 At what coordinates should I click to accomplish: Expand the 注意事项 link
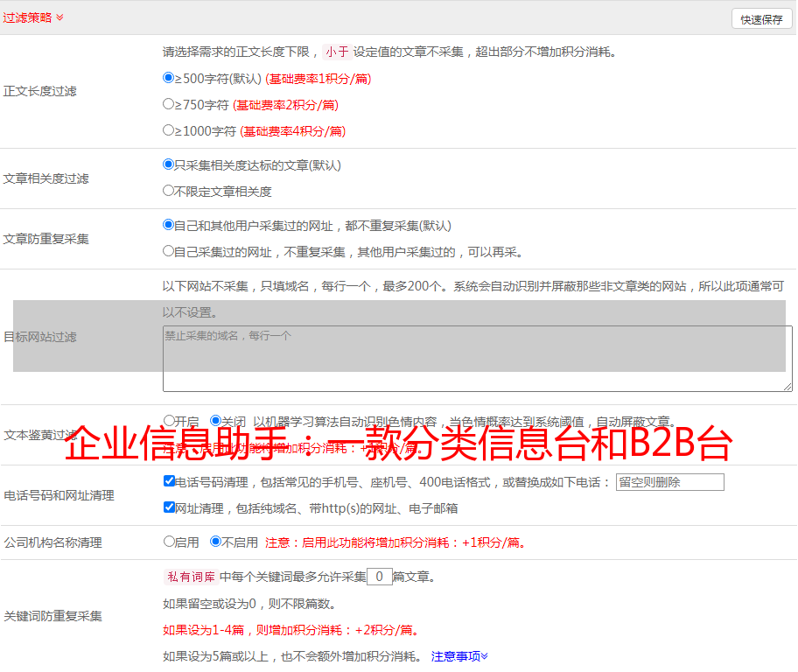(459, 656)
